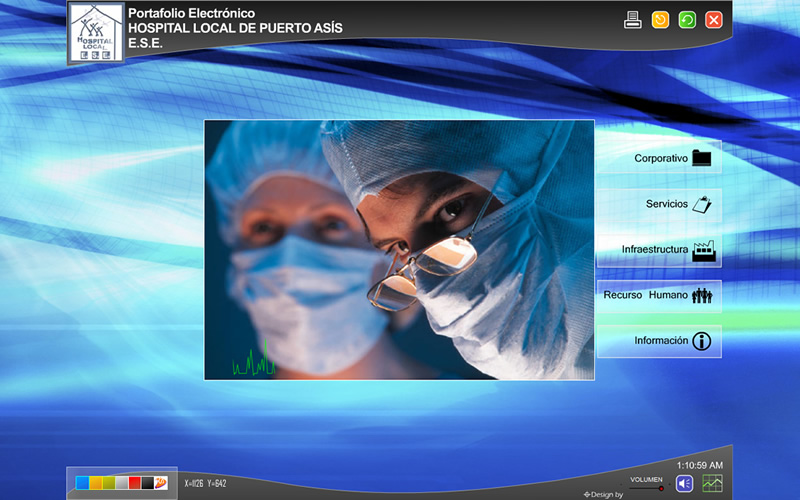Click the 1:10:59 AM clock
The image size is (800, 500).
[699, 465]
